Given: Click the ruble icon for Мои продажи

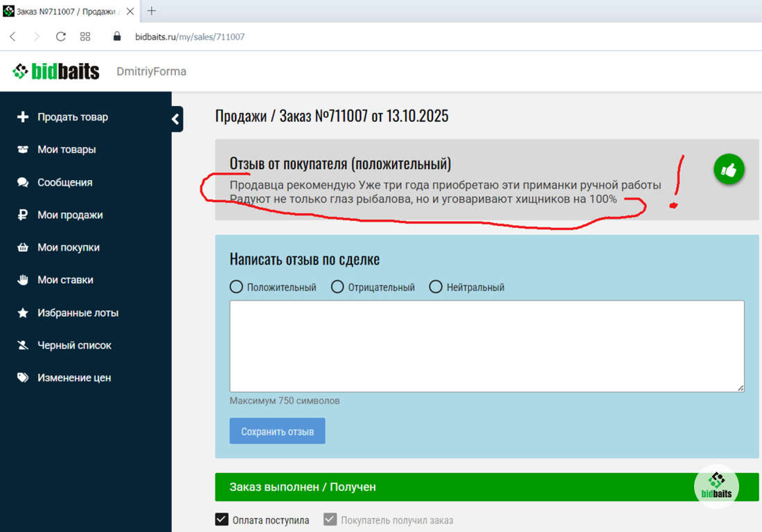Looking at the screenshot, I should [23, 215].
